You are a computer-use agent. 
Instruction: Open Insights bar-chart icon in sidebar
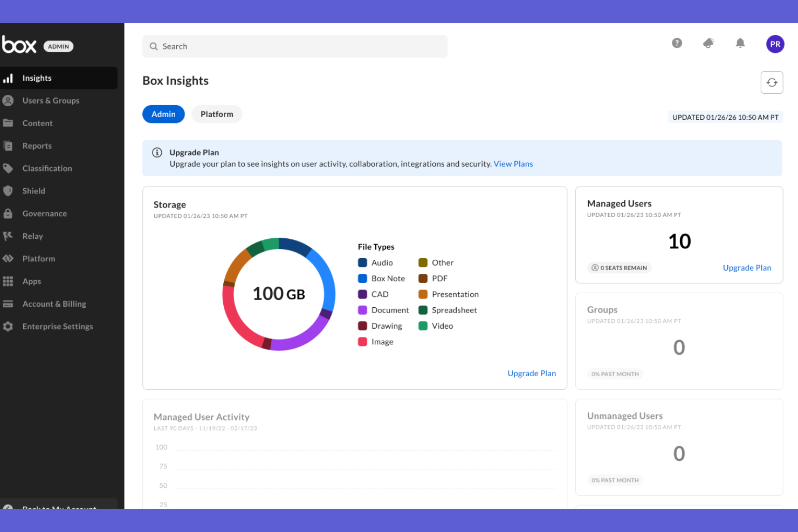(x=8, y=78)
